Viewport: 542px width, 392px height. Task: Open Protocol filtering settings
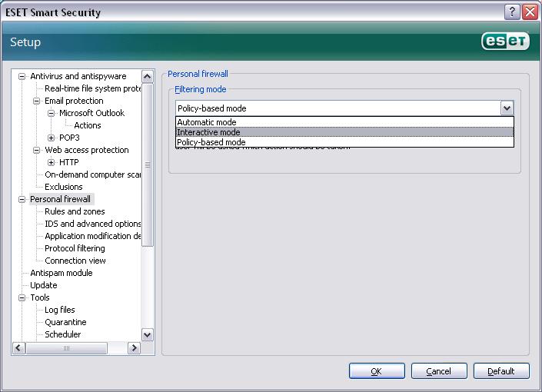pos(75,248)
